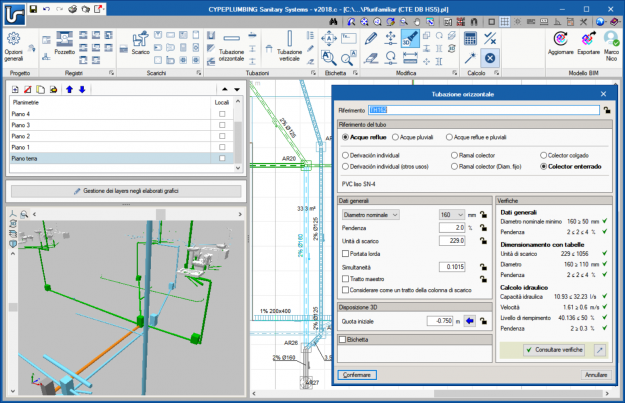625x403 pixels.
Task: Click the Confermare button
Action: coord(357,374)
